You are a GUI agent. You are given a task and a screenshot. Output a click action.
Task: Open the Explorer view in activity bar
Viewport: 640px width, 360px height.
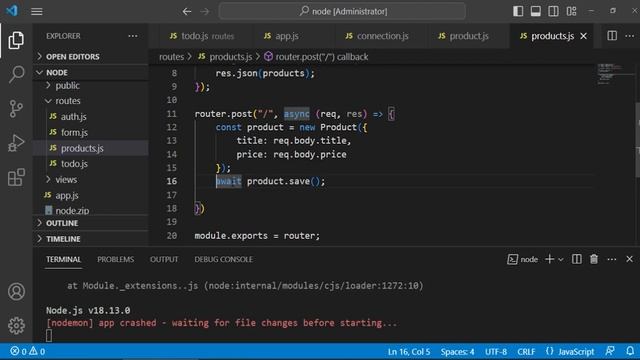tap(16, 40)
